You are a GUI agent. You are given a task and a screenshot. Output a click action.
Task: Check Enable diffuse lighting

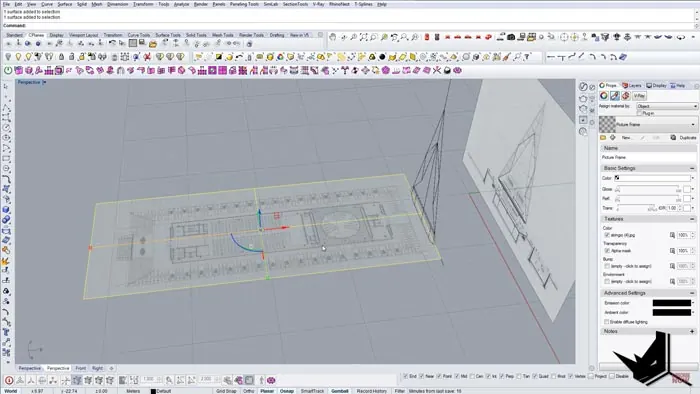[x=607, y=322]
